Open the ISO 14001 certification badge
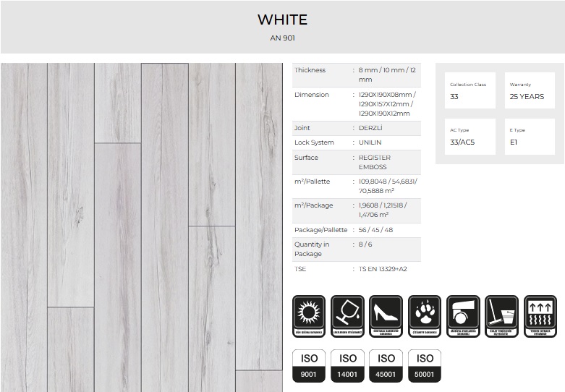This screenshot has width=565, height=392. (348, 365)
